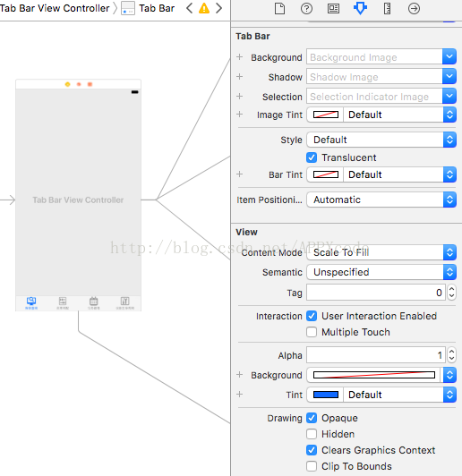This screenshot has height=476, width=462.
Task: Show the Attributes inspector
Action: tap(360, 8)
